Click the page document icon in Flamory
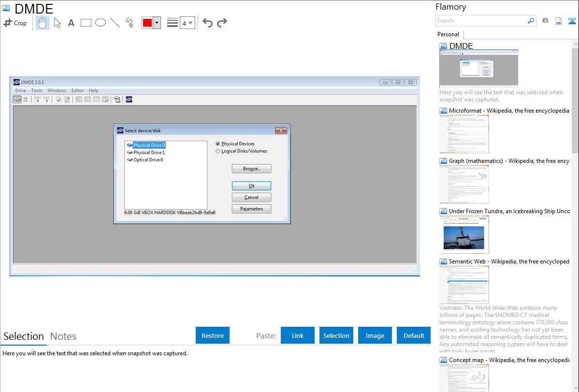 (559, 21)
